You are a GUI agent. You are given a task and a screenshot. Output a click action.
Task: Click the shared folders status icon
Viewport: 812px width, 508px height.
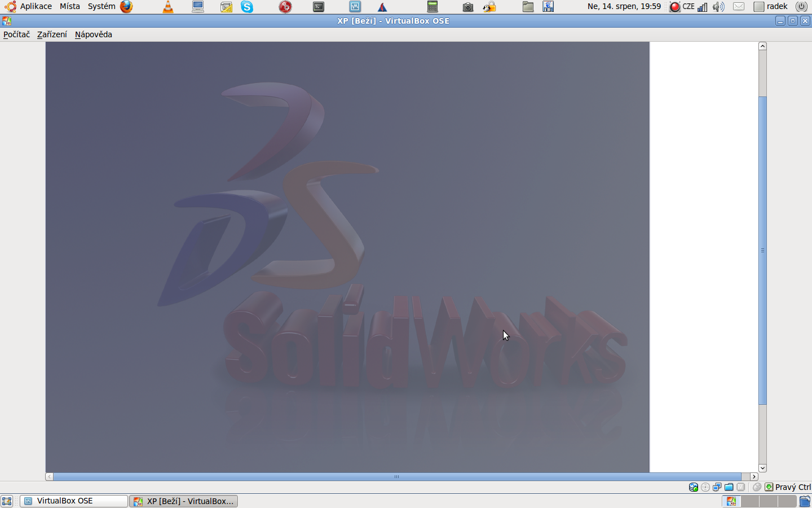point(729,487)
